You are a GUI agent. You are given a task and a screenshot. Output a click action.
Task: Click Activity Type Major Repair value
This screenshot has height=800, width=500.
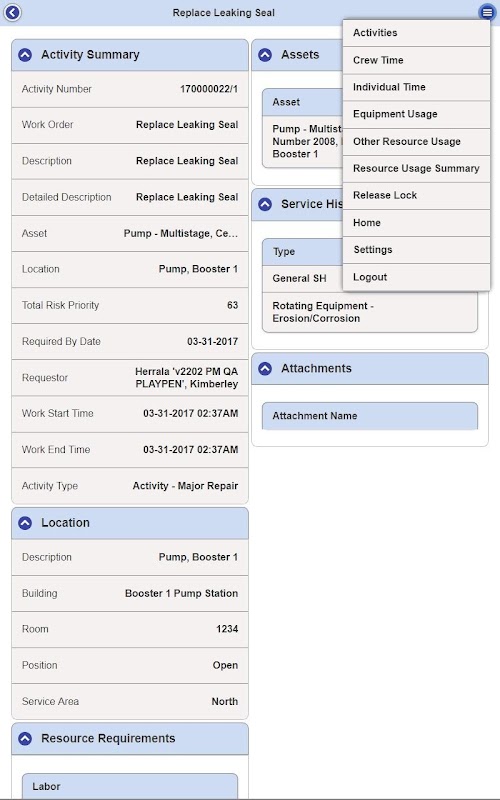[x=185, y=486]
